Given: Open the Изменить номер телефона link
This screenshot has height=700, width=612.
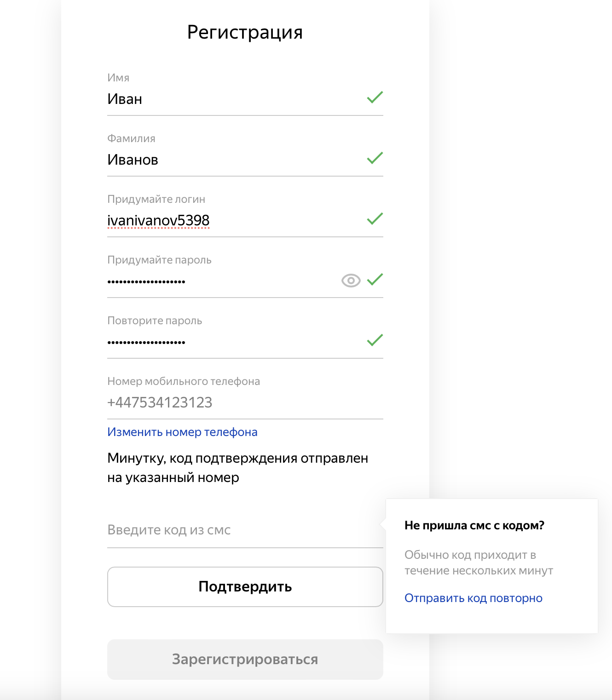Looking at the screenshot, I should pos(182,432).
